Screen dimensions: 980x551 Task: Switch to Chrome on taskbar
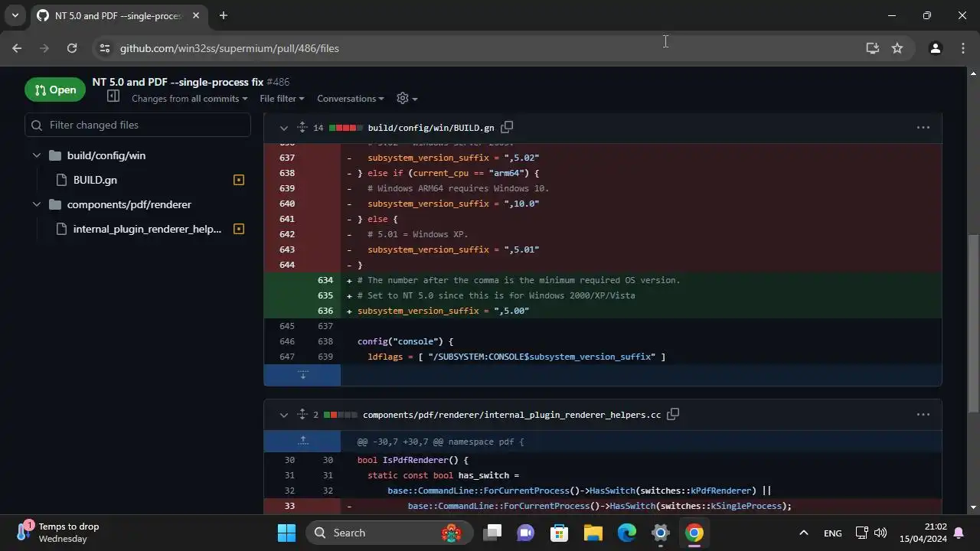694,533
